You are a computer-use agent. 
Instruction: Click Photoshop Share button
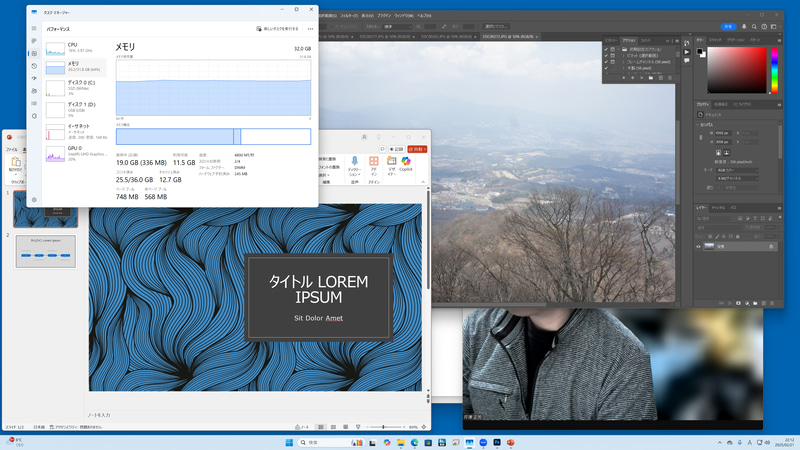pyautogui.click(x=729, y=27)
